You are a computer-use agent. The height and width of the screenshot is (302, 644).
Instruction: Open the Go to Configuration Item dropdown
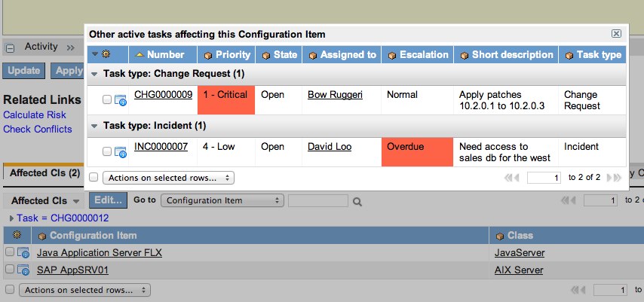(x=223, y=200)
